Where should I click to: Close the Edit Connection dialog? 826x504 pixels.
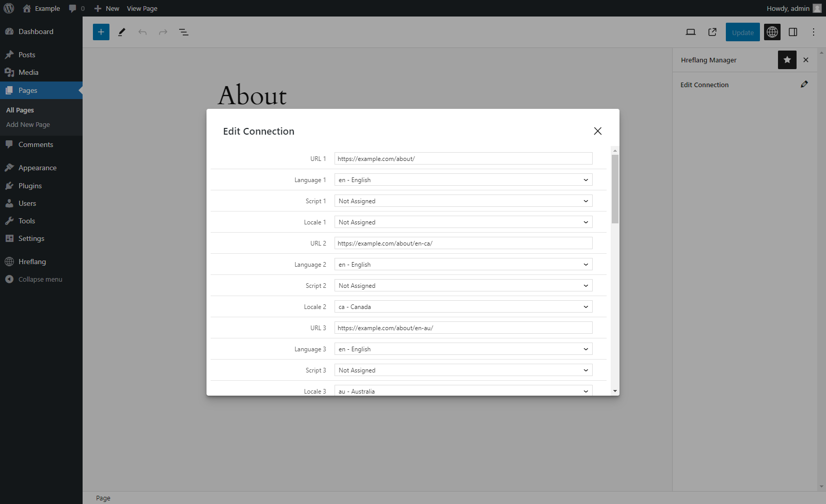tap(598, 131)
